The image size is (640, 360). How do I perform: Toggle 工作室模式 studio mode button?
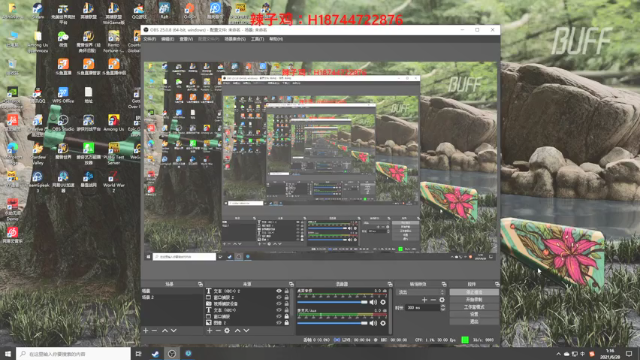click(474, 307)
